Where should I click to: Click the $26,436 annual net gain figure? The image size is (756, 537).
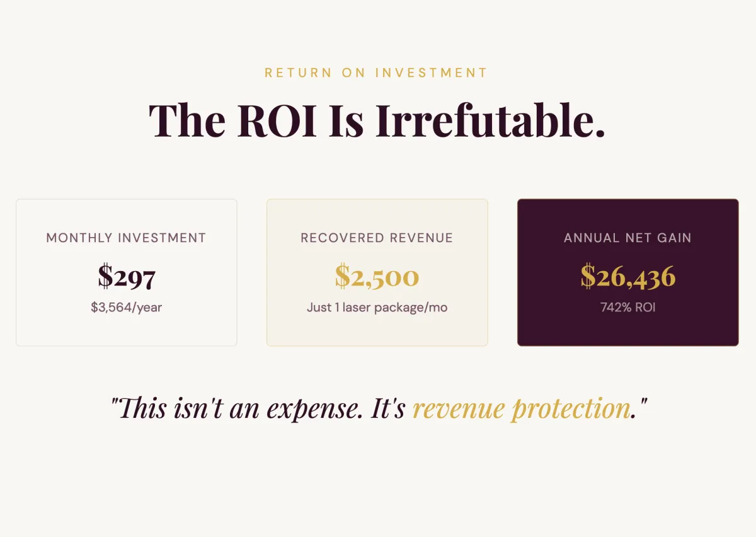[x=627, y=276]
